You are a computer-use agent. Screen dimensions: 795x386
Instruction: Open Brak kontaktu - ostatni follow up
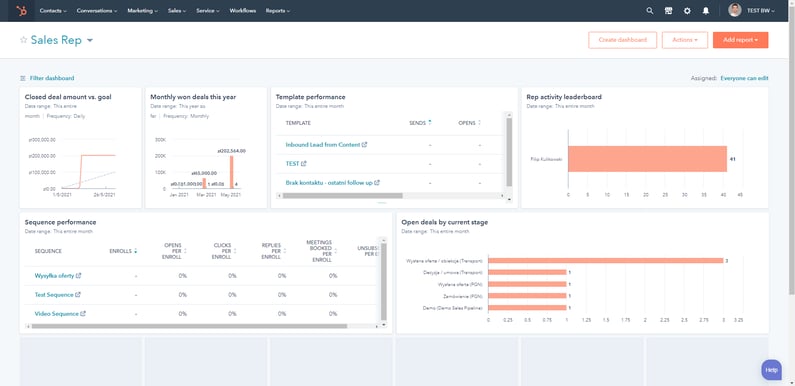click(x=329, y=182)
